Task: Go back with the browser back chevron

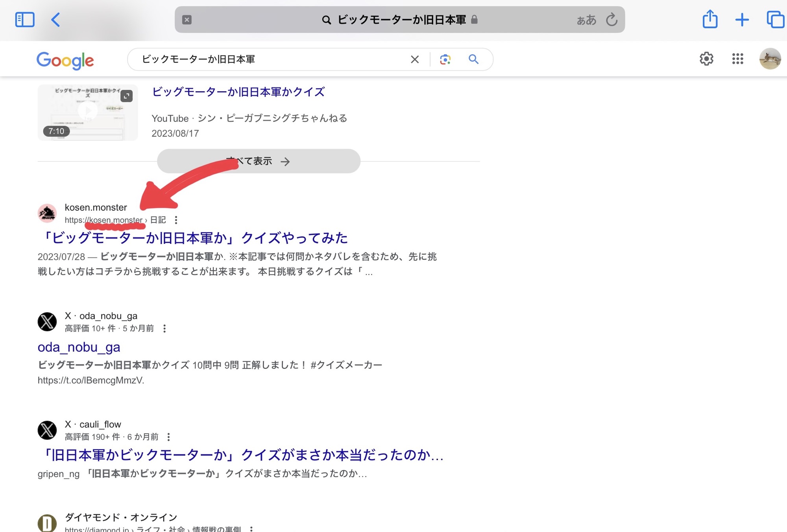Action: tap(55, 20)
